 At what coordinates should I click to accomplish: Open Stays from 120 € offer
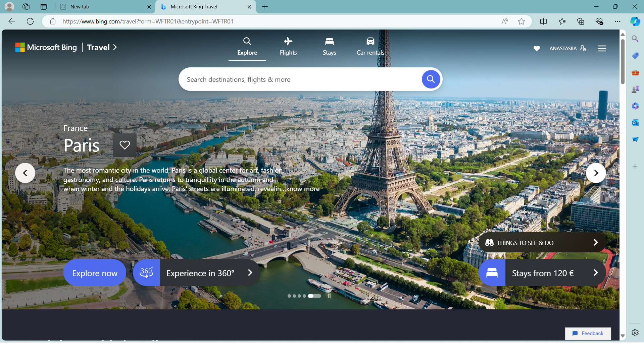[x=542, y=273]
